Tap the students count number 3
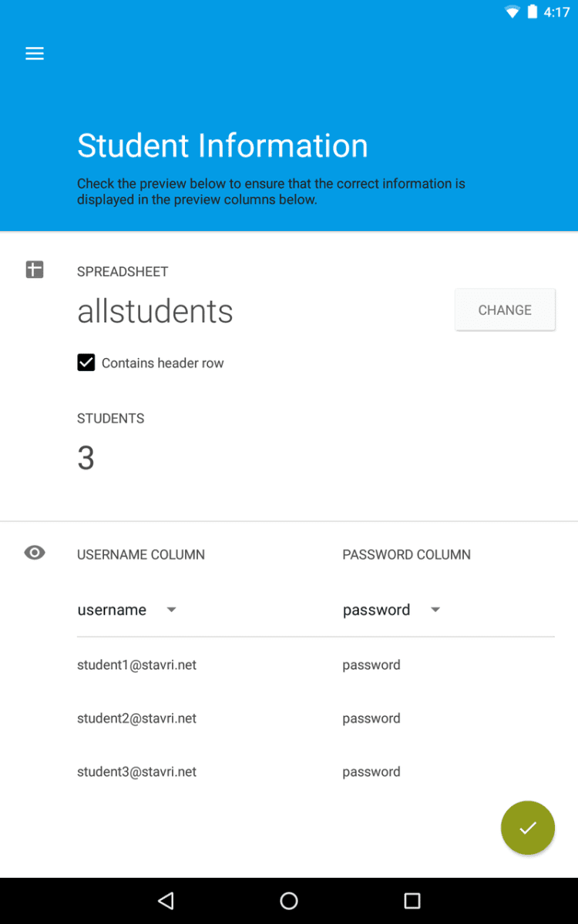The width and height of the screenshot is (578, 924). 86,458
